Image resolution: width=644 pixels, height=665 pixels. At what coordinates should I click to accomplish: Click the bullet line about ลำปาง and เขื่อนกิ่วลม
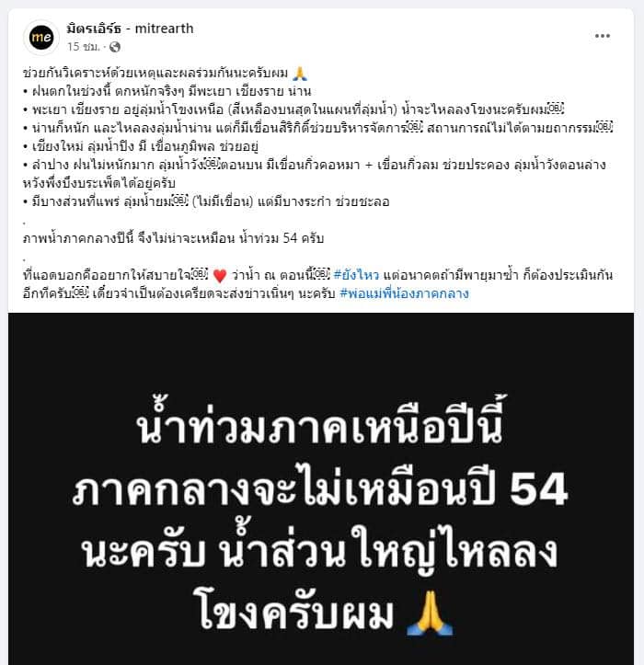click(314, 174)
